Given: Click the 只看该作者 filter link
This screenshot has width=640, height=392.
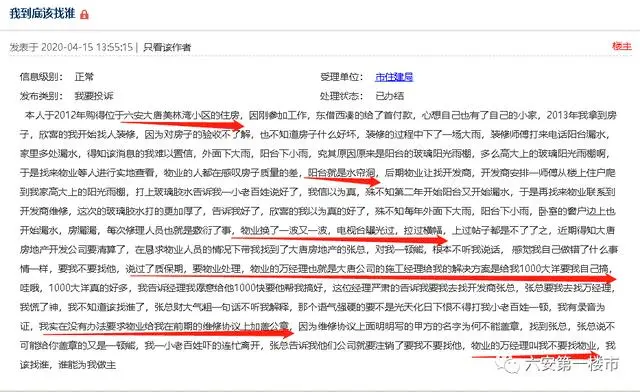Looking at the screenshot, I should [167, 47].
